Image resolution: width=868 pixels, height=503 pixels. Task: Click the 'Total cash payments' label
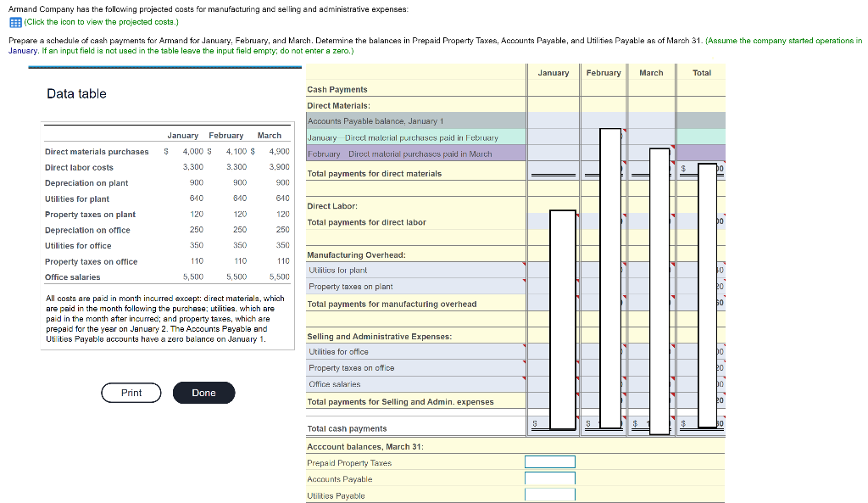tap(347, 428)
